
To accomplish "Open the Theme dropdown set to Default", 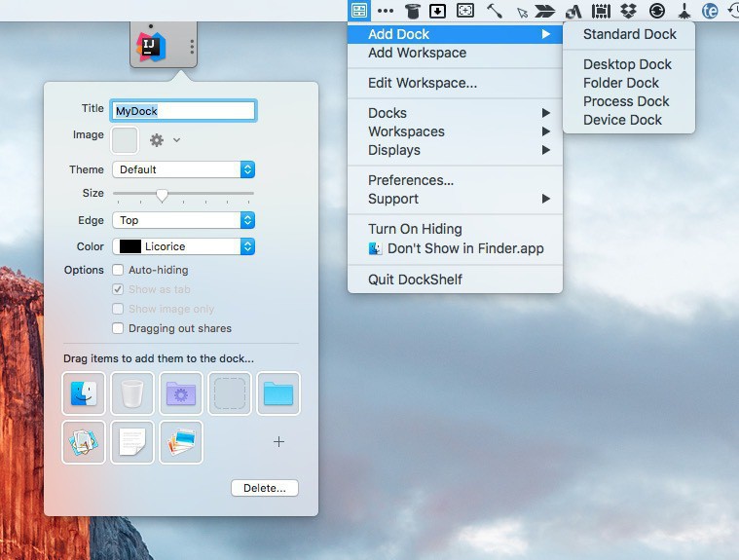I will 183,169.
